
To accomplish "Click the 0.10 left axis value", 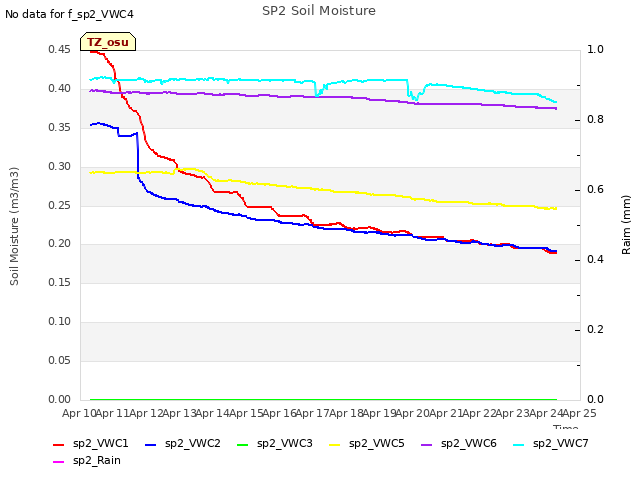I will 60,322.
